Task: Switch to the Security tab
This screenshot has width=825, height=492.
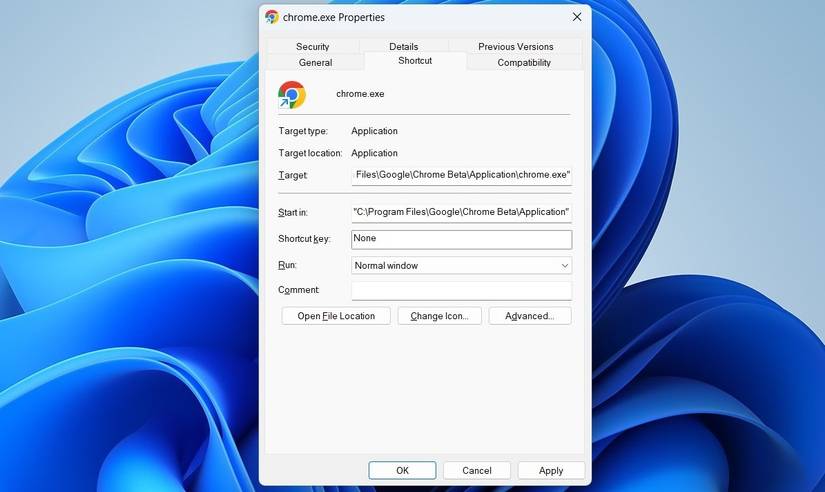Action: (x=313, y=46)
